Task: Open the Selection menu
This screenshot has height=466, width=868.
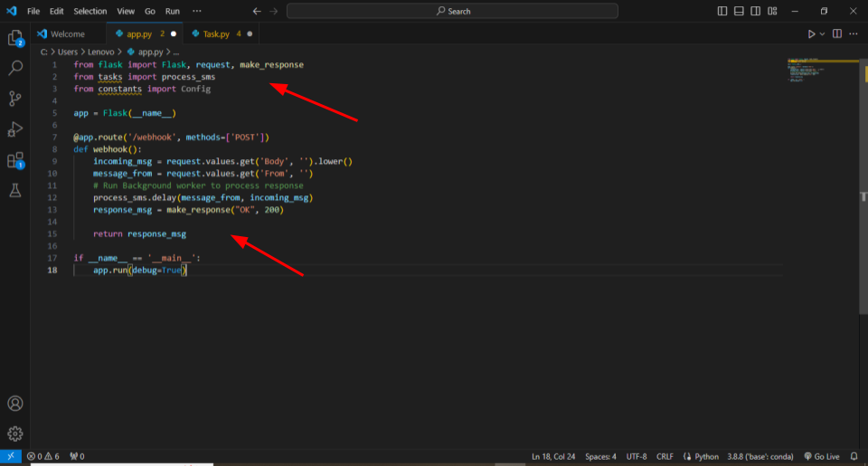Action: [90, 11]
